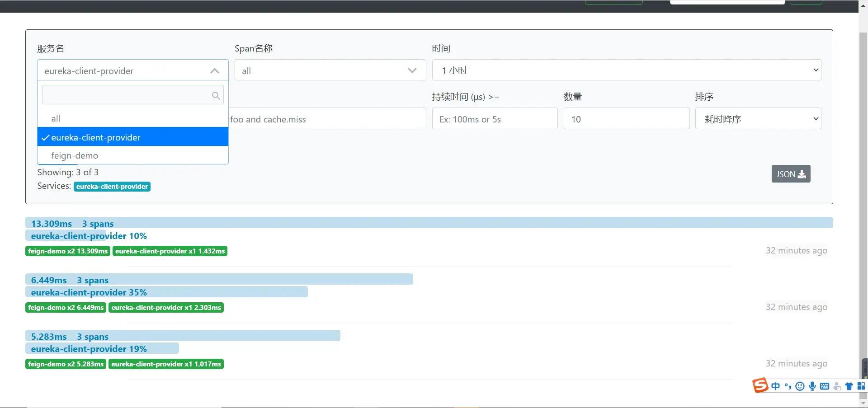The height and width of the screenshot is (408, 868).
Task: Focus the annotation query field 'foo and cache.miss'
Action: click(x=327, y=119)
